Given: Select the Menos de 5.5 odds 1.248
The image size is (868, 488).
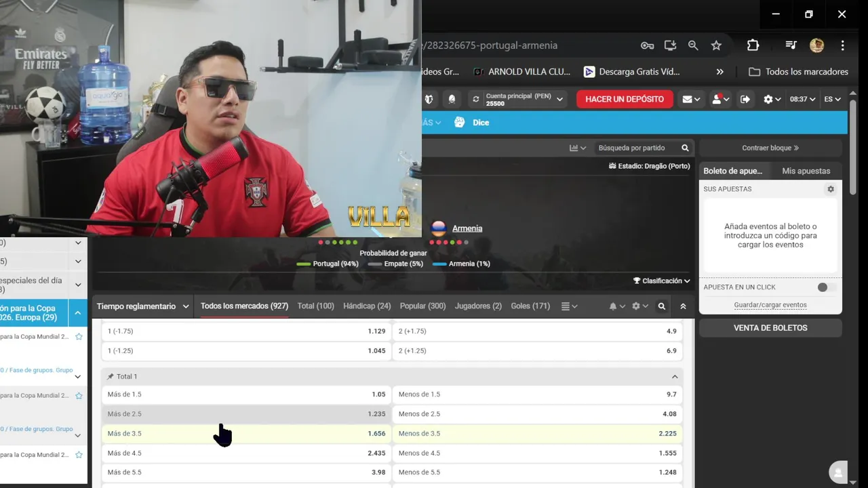Looking at the screenshot, I should click(538, 472).
